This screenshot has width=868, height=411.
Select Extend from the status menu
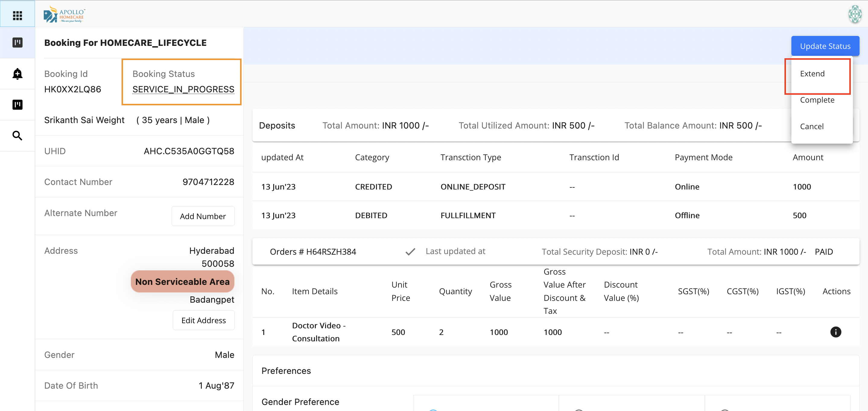coord(812,74)
